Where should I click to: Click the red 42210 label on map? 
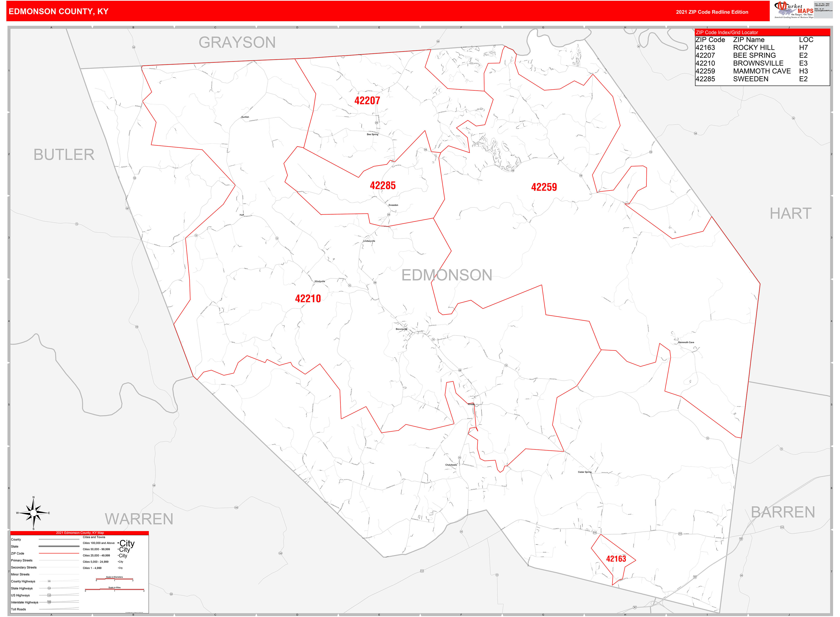tap(308, 299)
